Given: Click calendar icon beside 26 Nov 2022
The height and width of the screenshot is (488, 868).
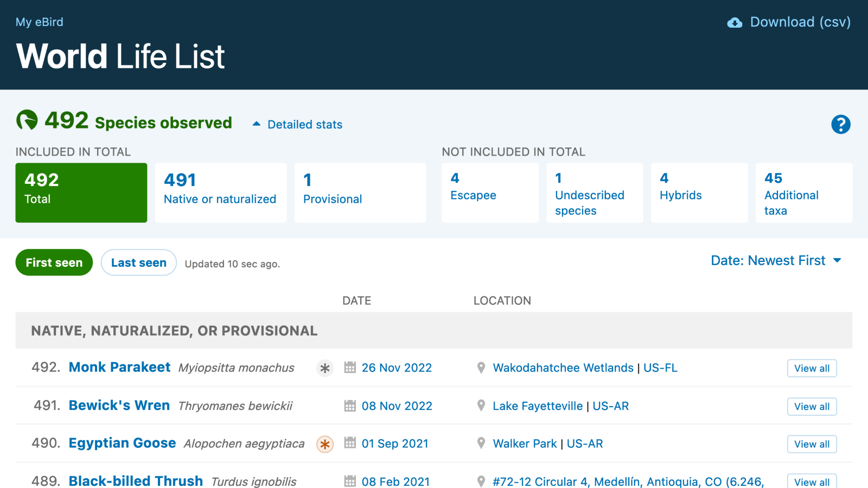Looking at the screenshot, I should (x=350, y=367).
